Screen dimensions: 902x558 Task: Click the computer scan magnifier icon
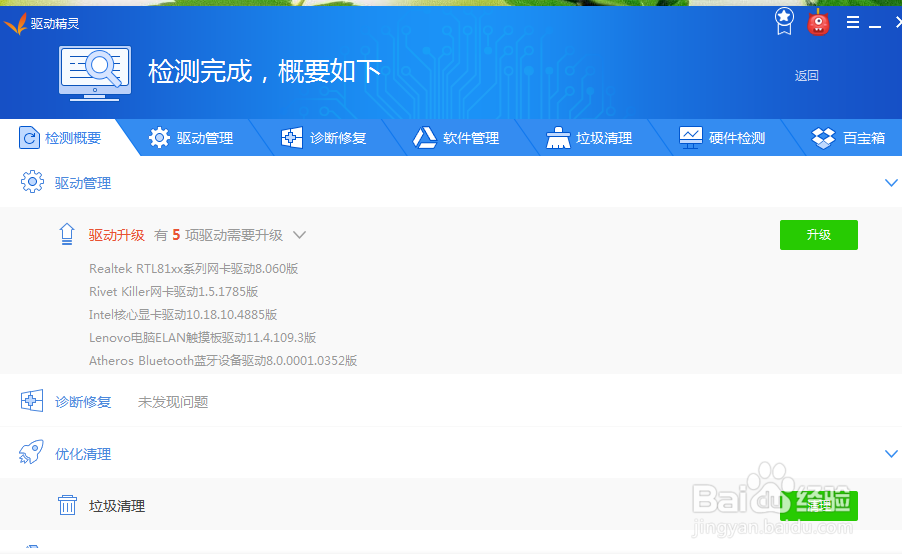tap(95, 73)
